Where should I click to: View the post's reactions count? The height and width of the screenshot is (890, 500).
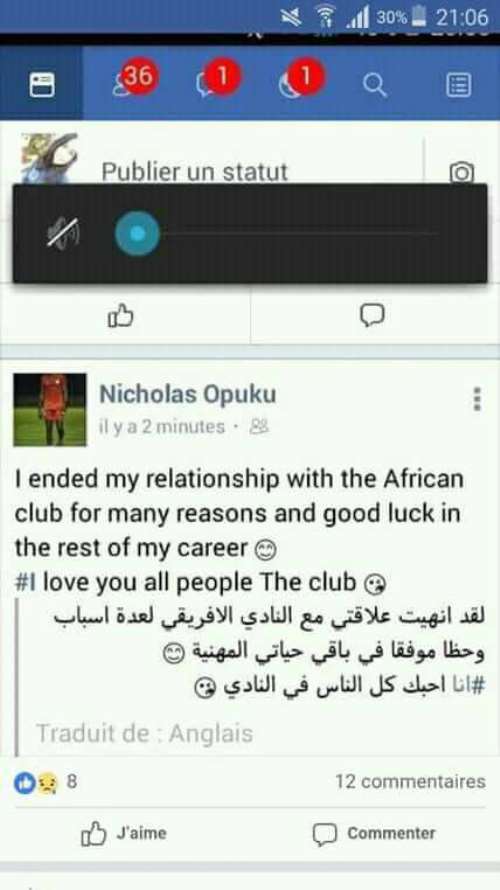click(x=45, y=782)
